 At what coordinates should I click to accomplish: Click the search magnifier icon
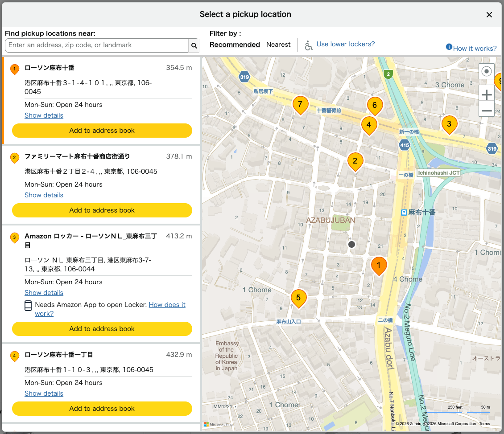point(194,45)
